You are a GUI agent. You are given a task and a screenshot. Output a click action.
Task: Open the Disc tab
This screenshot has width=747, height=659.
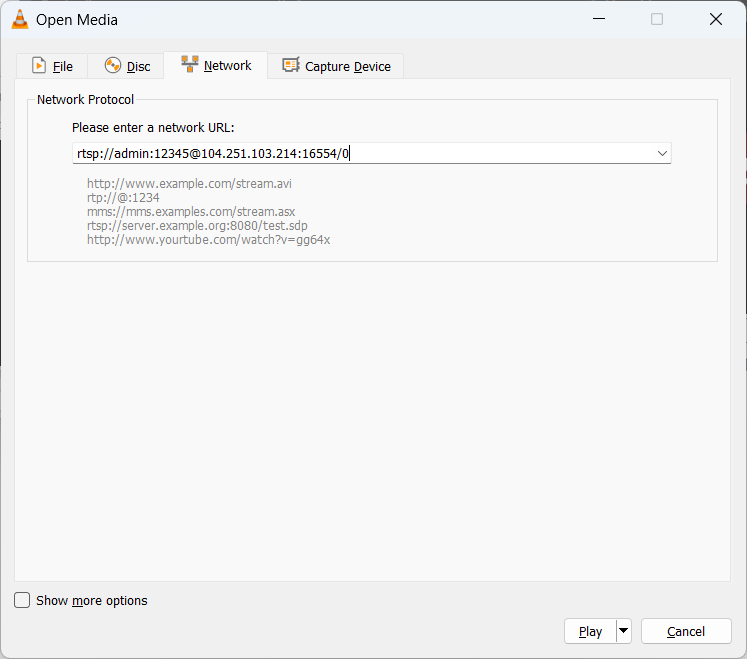click(138, 66)
